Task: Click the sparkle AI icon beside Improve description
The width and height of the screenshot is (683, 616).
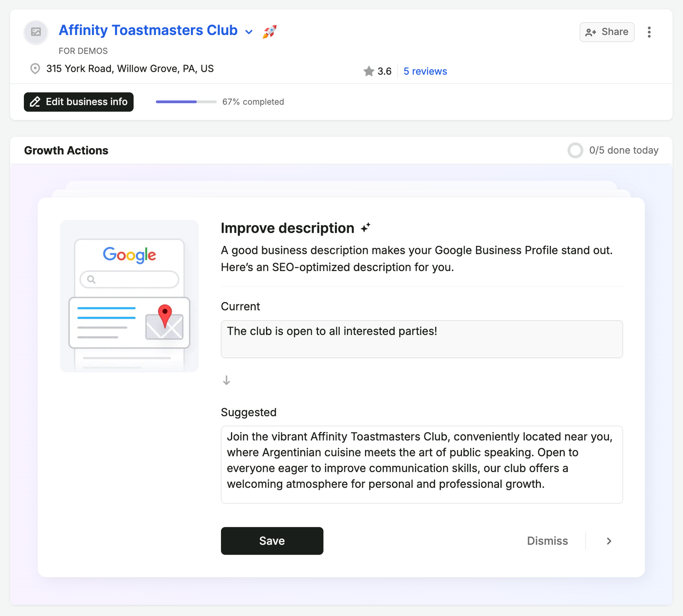Action: pyautogui.click(x=365, y=228)
